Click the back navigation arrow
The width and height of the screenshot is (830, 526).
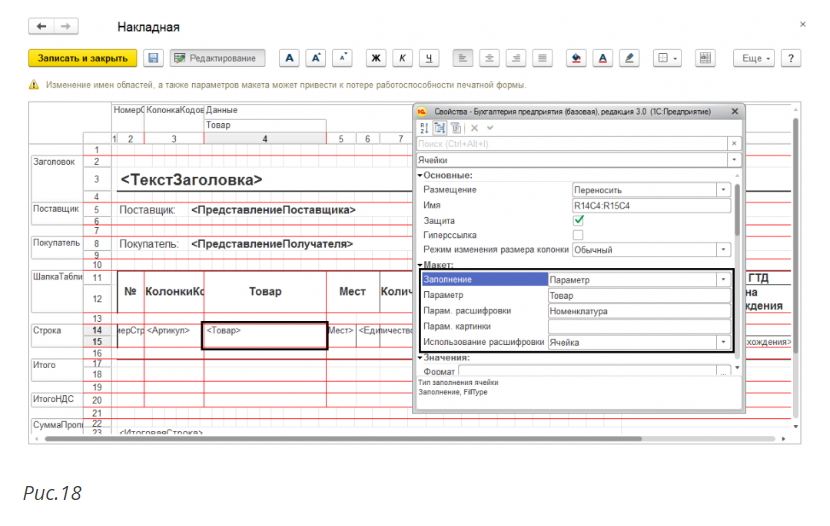42,25
